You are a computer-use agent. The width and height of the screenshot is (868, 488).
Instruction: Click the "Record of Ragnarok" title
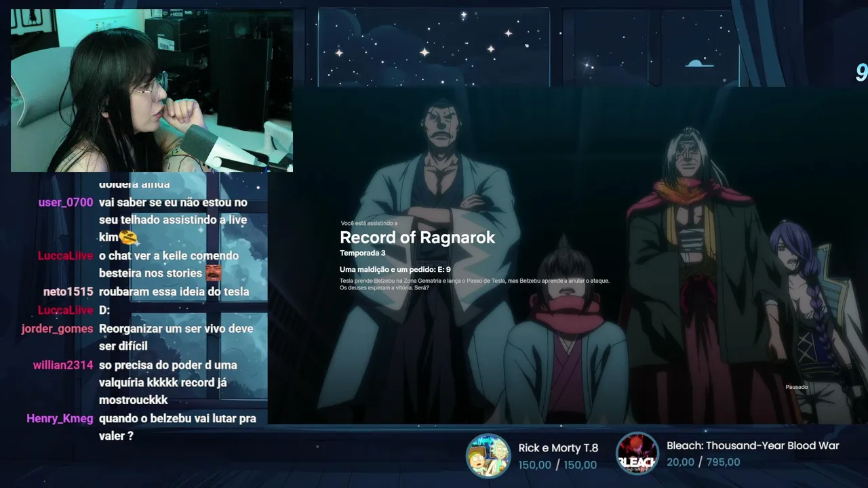[418, 237]
